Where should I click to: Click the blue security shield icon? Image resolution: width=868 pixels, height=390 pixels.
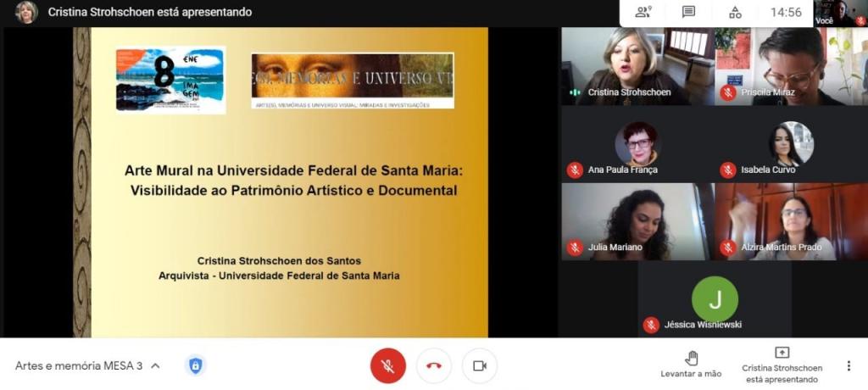coord(196,365)
